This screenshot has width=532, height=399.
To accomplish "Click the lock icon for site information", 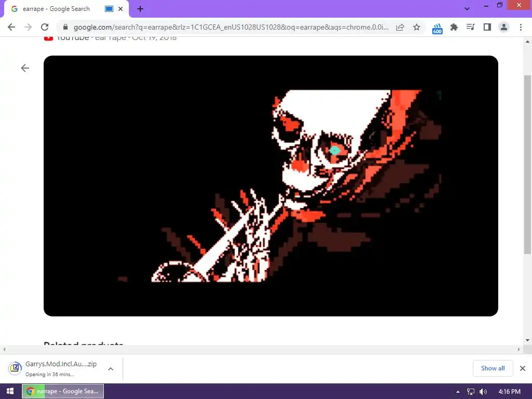I will 65,27.
